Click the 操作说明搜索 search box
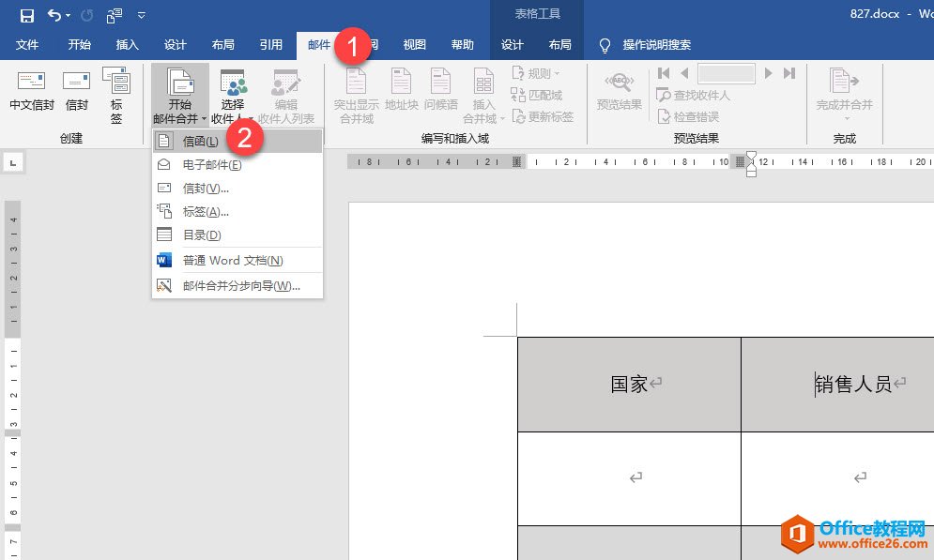Viewport: 934px width, 560px height. (656, 45)
